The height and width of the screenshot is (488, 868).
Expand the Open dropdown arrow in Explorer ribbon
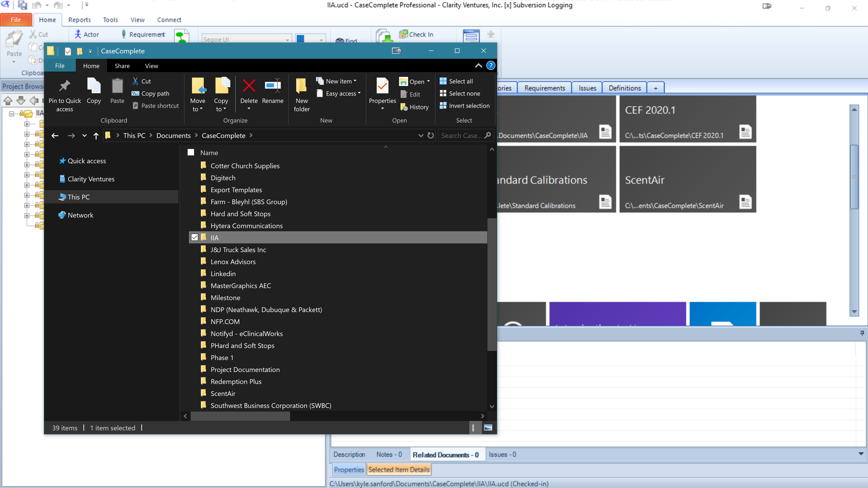(x=429, y=82)
